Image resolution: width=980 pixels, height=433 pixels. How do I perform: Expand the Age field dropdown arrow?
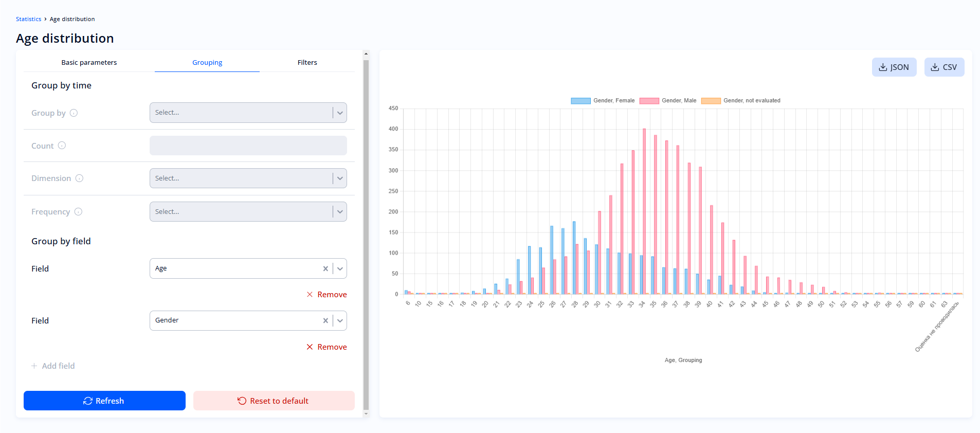tap(340, 268)
